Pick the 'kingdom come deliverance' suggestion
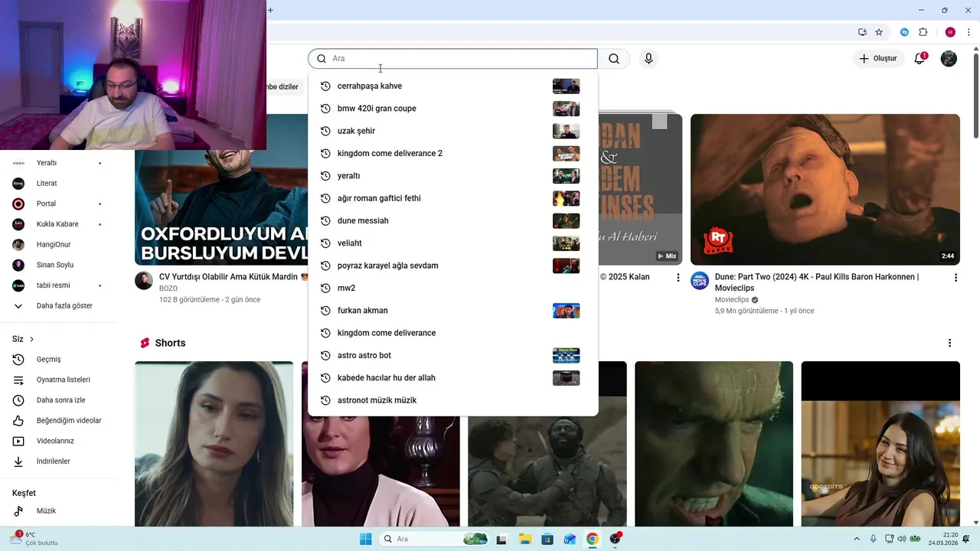 pyautogui.click(x=452, y=333)
